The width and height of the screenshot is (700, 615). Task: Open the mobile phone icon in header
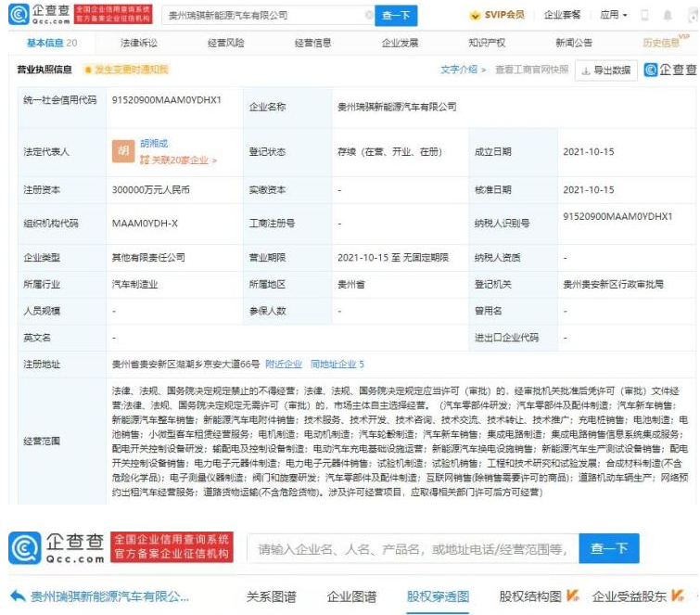(x=644, y=15)
